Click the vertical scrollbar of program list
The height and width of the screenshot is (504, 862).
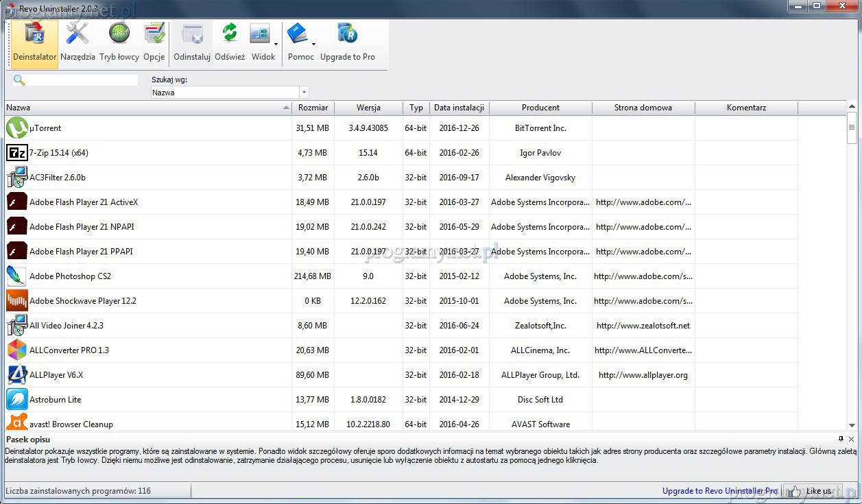point(852,274)
